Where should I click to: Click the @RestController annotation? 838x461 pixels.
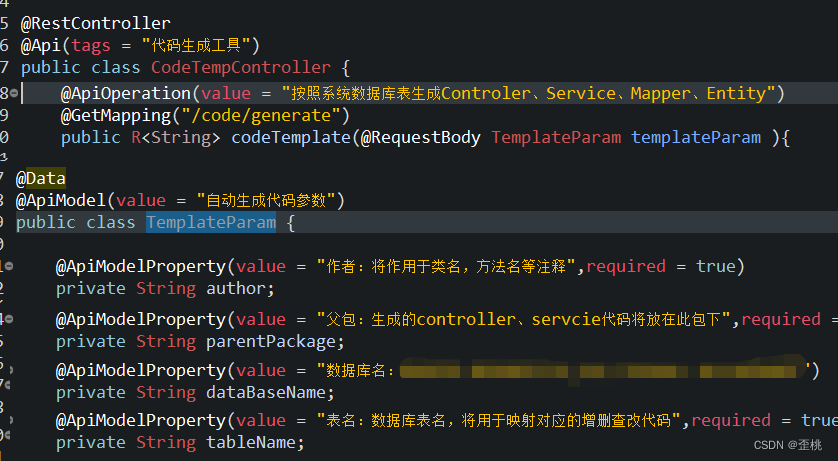coord(95,23)
